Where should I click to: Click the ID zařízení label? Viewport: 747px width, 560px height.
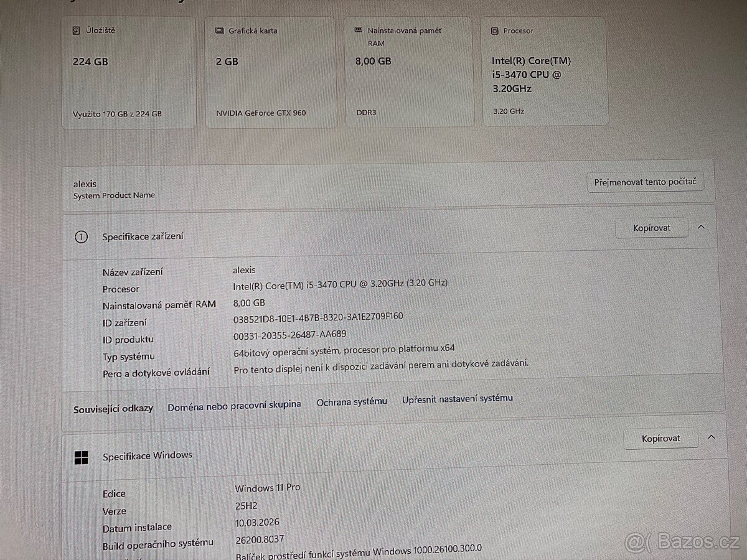[x=125, y=322]
